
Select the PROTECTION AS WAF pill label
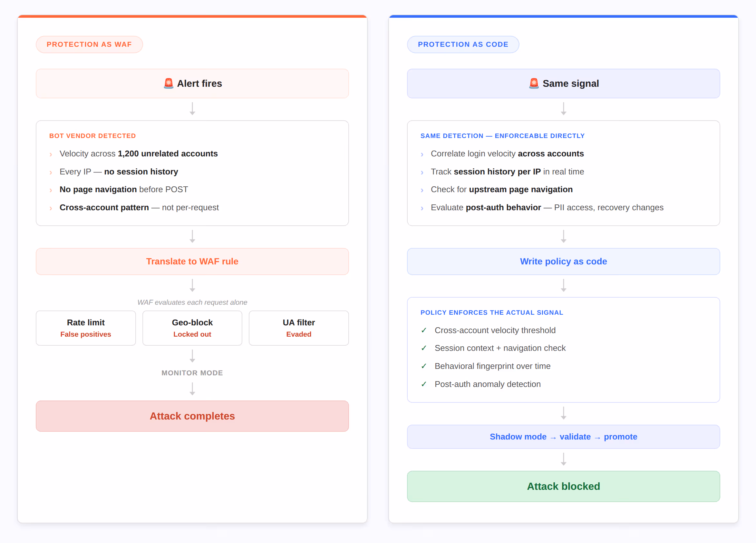[x=89, y=44]
